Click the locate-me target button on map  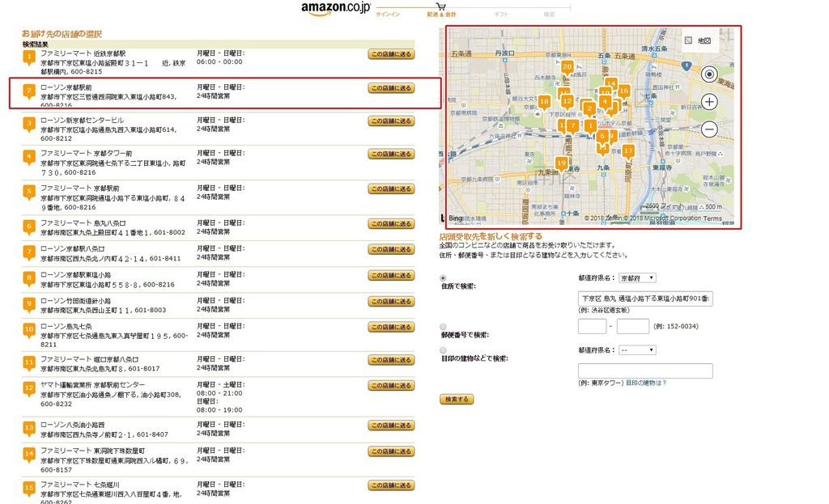click(709, 74)
